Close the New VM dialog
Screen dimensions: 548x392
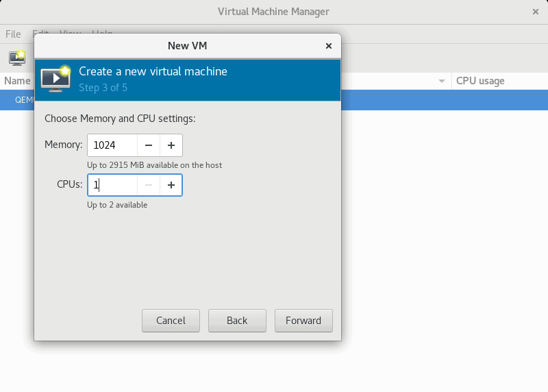pyautogui.click(x=329, y=46)
